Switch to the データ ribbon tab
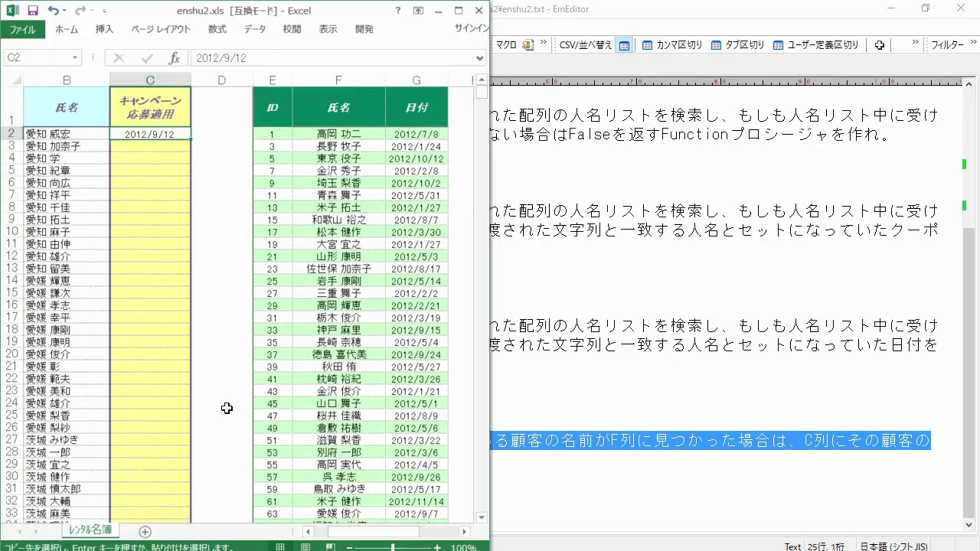Screen dimensions: 980x551 tap(255, 29)
